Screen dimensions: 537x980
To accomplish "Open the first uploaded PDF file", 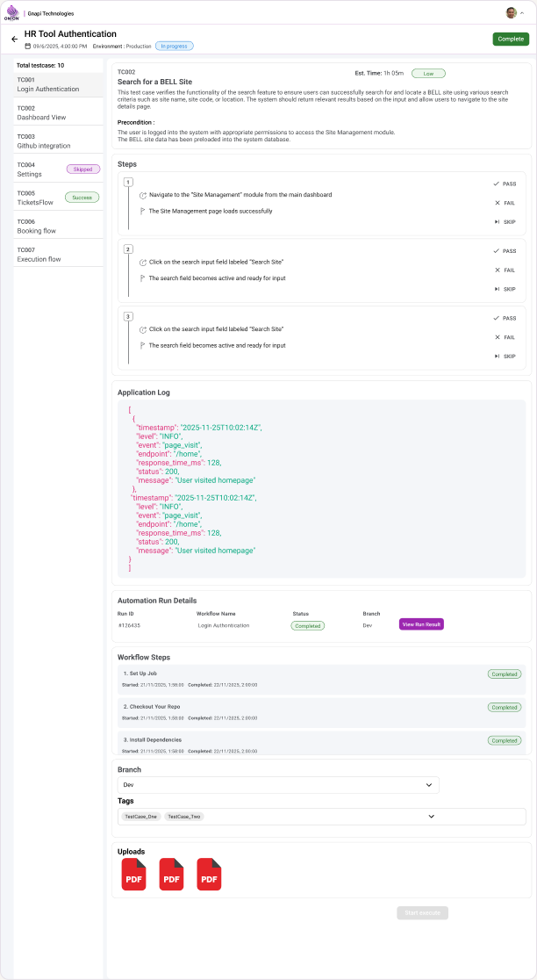I will click(133, 874).
